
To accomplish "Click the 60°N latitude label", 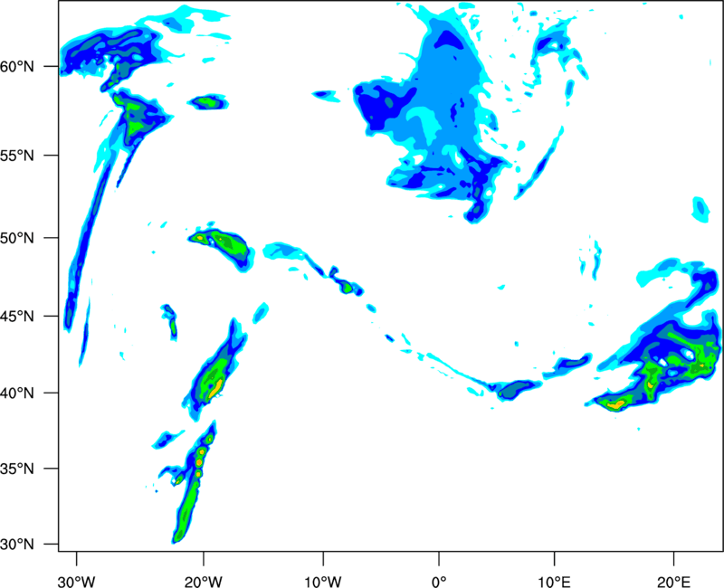I will pos(17,66).
